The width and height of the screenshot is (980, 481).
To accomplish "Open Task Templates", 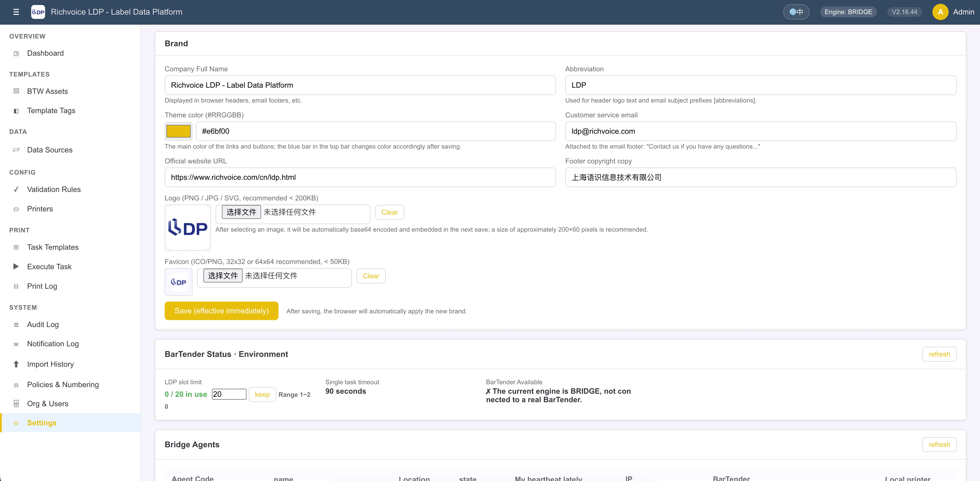I will click(70, 247).
